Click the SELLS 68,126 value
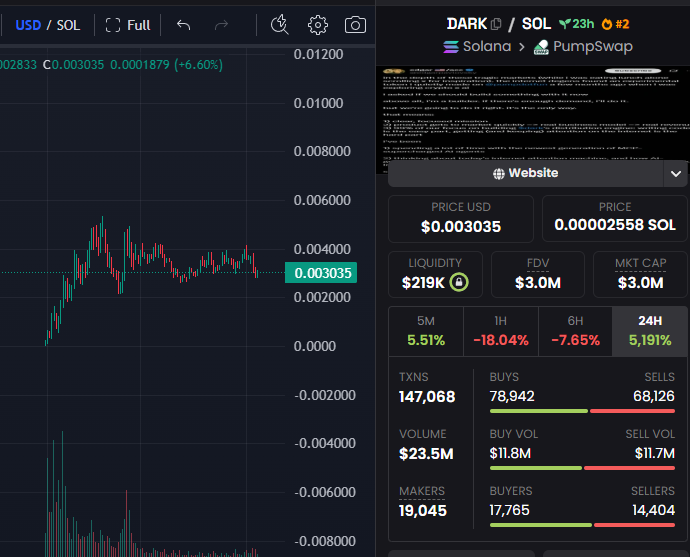The height and width of the screenshot is (557, 690). coord(653,396)
